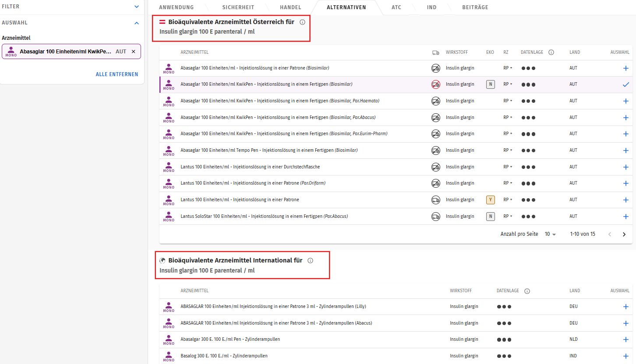Click the '1-10 von 15' pagination text
This screenshot has width=636, height=364.
(x=583, y=234)
